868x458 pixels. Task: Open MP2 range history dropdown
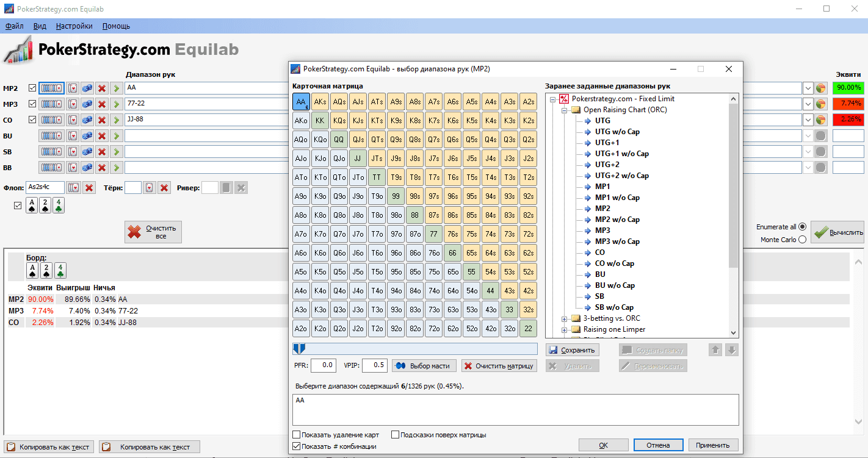(808, 88)
